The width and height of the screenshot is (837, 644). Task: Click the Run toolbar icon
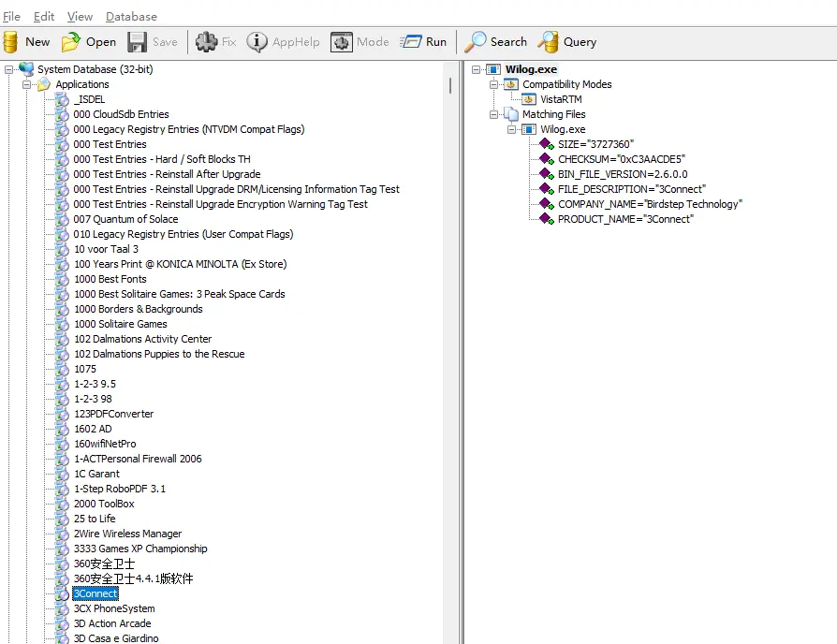(410, 41)
